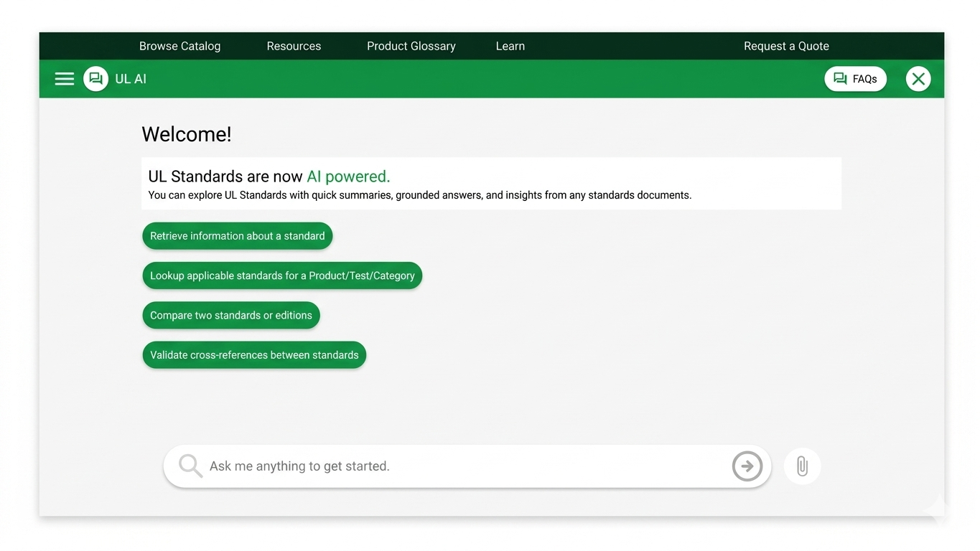The image size is (980, 551).
Task: Click the 'UL AI' title text
Action: [x=131, y=79]
